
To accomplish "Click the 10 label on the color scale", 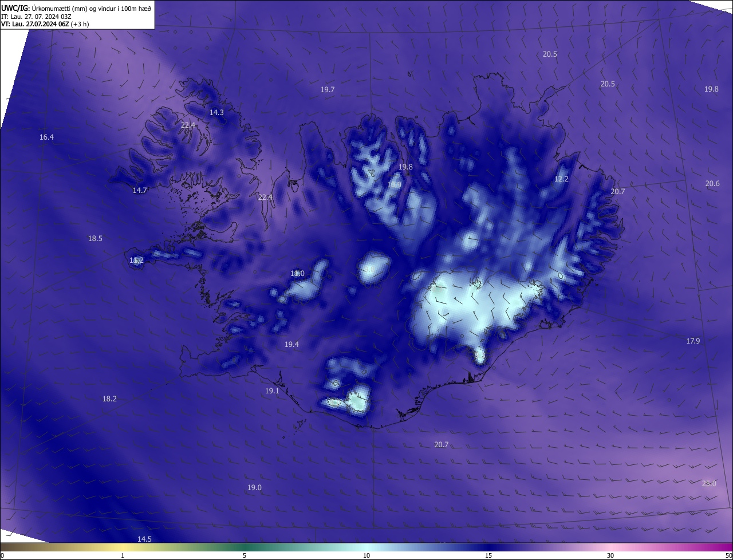I will (x=366, y=555).
